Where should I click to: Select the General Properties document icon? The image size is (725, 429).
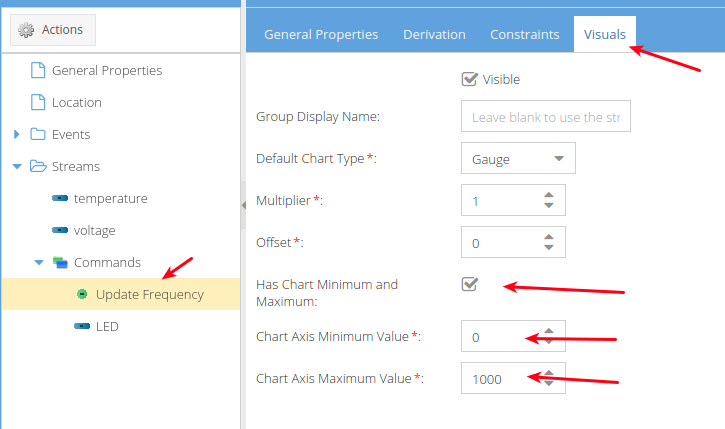point(38,71)
